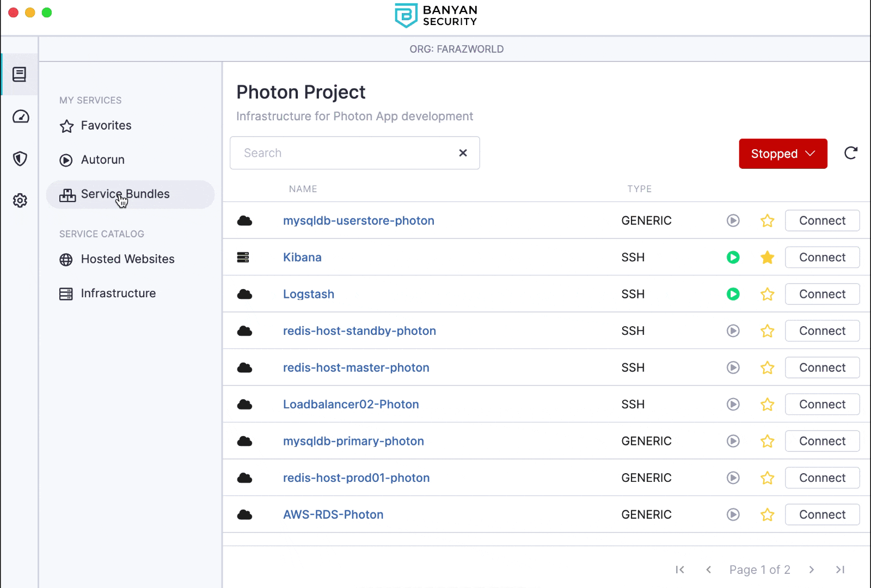
Task: Connect to AWS-RDS-Photon
Action: (x=822, y=514)
